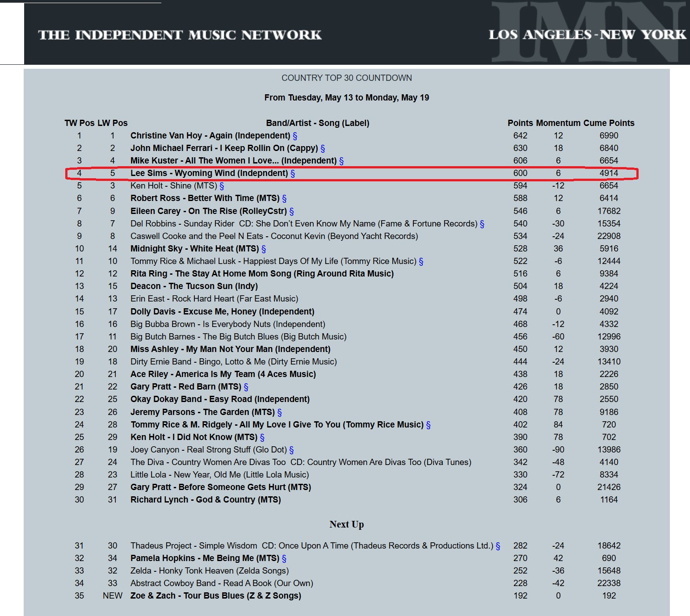
Task: Open the § link after Eileen Carey - On The Rise
Action: 291,211
